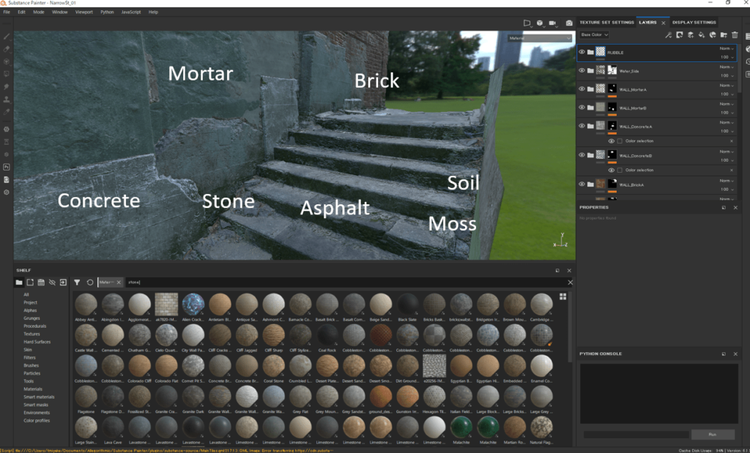Switch shelf to grid thumbnail size icon
The image size is (750, 453).
(563, 297)
